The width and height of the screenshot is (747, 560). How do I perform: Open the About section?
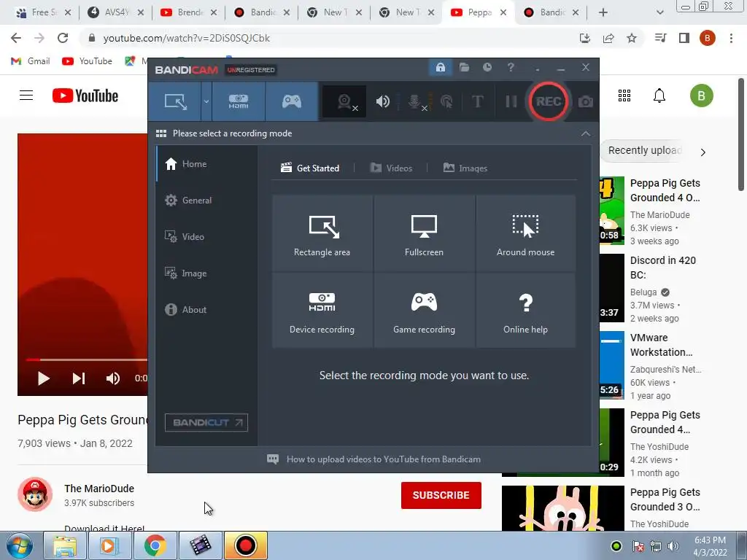click(x=206, y=309)
